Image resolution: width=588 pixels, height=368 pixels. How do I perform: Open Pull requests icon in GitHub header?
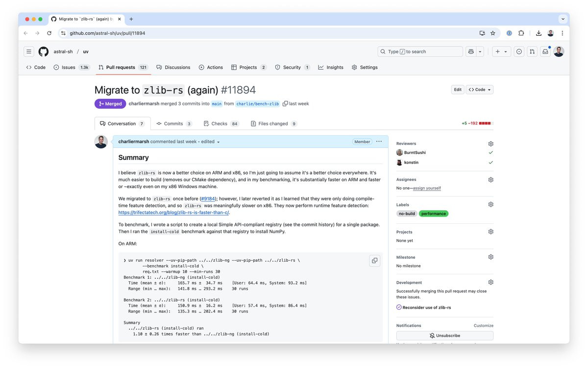tap(532, 51)
